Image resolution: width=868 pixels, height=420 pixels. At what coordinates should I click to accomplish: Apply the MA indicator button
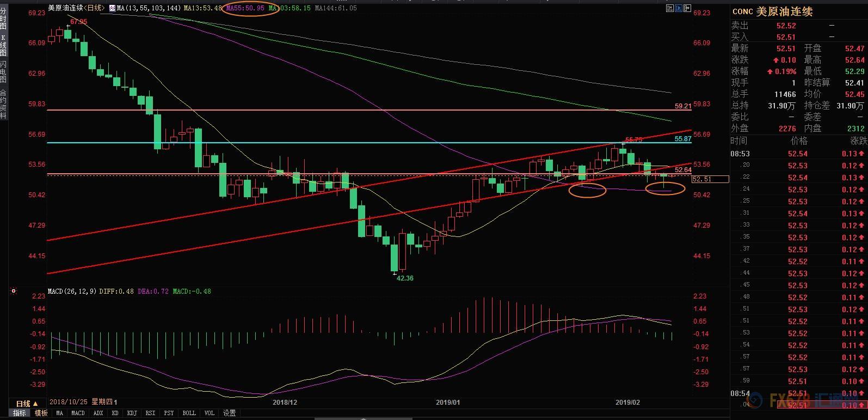(59, 413)
